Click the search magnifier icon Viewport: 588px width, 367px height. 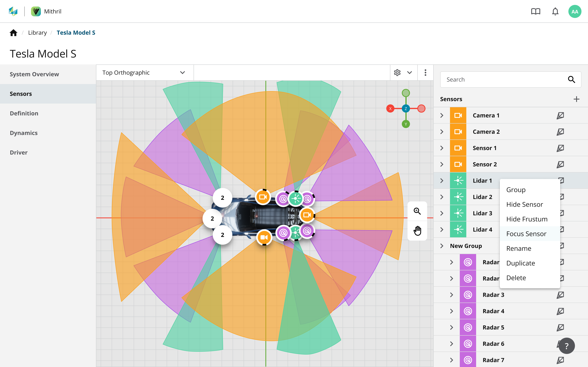tap(571, 79)
